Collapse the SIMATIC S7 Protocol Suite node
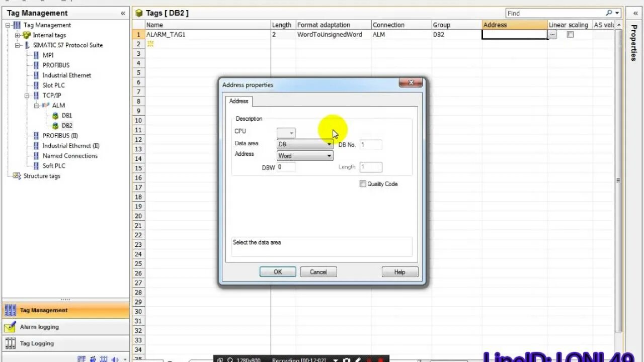Screen dimensions: 644x362 point(17,45)
